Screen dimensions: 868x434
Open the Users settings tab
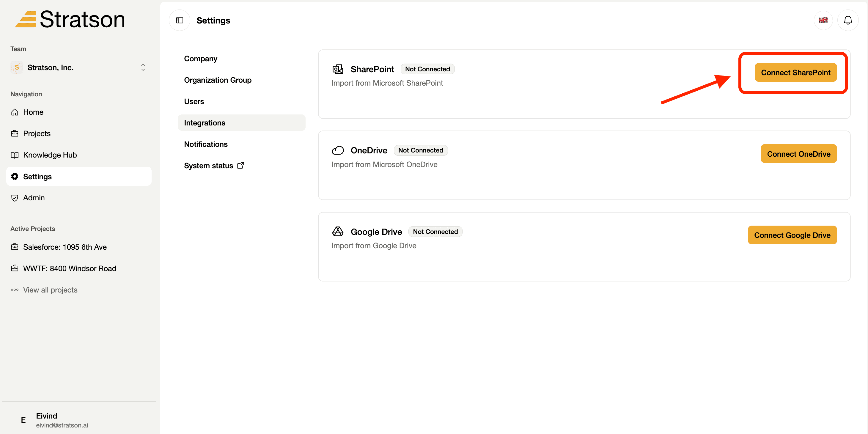[x=241, y=101]
